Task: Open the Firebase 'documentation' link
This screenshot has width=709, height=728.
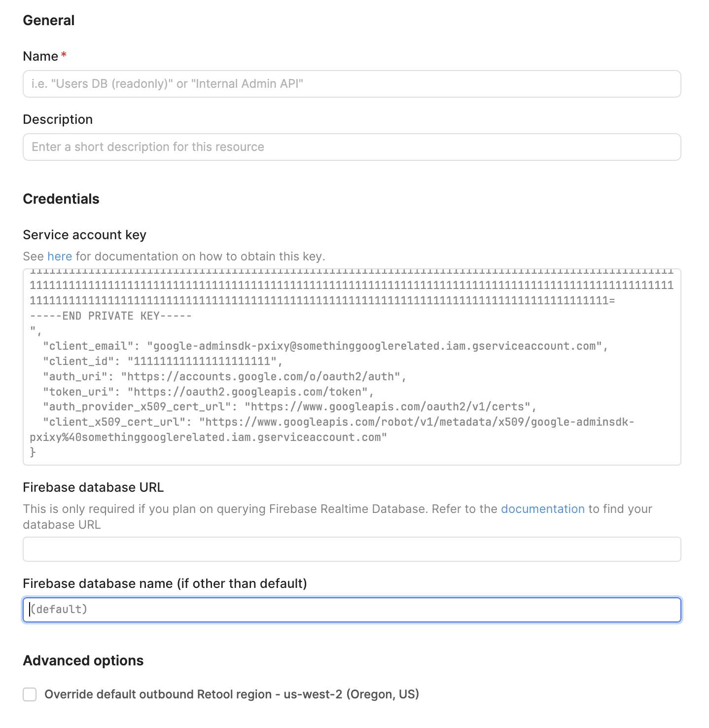Action: pyautogui.click(x=543, y=509)
